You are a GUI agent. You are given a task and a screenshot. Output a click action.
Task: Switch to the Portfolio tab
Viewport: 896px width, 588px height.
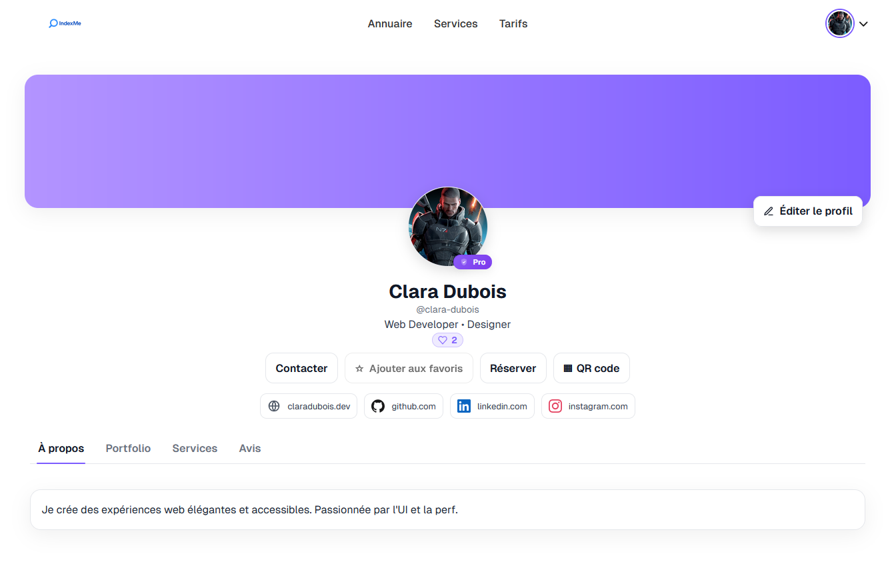pos(128,448)
